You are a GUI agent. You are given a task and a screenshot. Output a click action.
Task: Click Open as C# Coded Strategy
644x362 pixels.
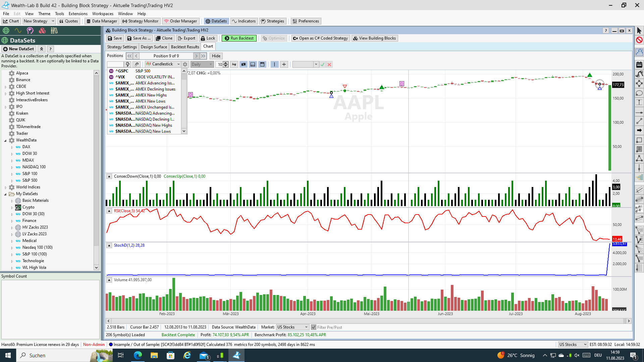pos(320,38)
